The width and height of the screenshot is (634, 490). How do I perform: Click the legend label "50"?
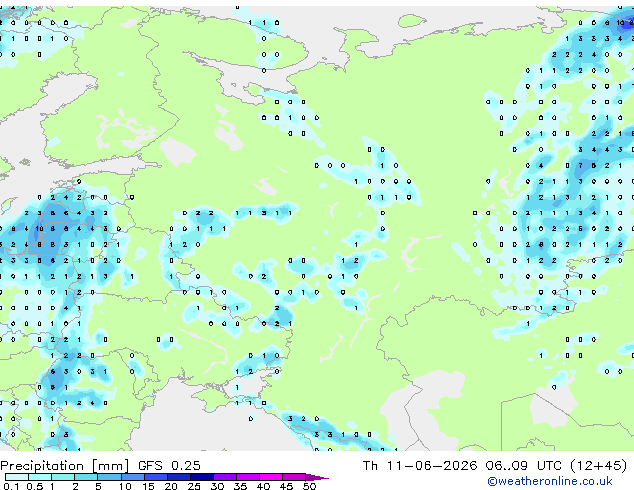[x=310, y=486]
